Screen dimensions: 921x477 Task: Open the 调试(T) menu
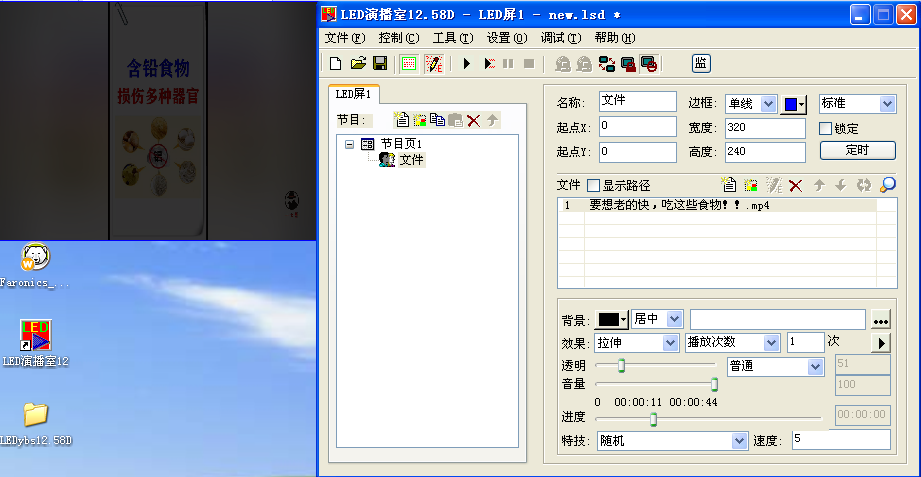click(561, 38)
